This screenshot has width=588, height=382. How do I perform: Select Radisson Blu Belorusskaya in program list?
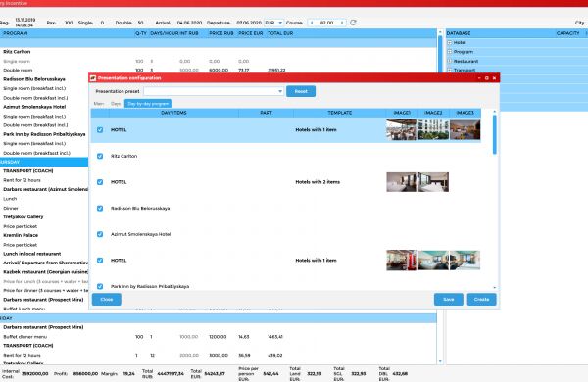(34, 79)
